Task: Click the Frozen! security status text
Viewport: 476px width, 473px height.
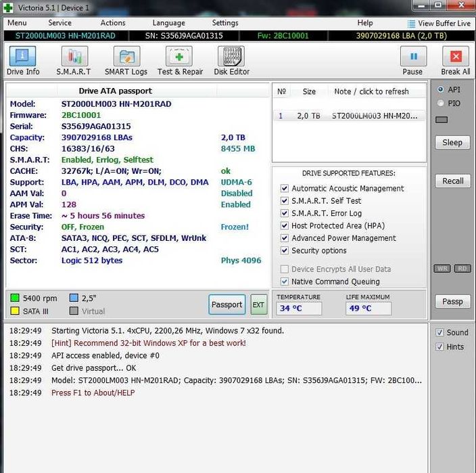Action: point(235,227)
